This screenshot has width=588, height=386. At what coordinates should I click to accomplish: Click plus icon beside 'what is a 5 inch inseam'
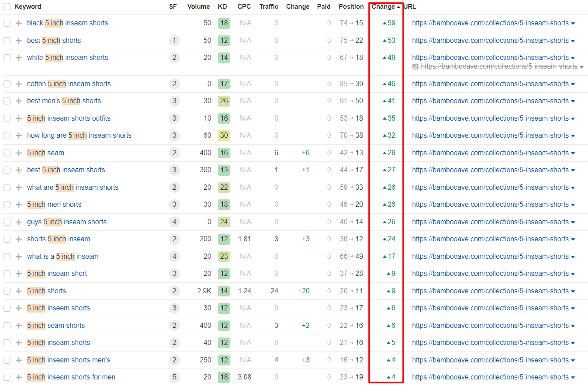tap(18, 257)
